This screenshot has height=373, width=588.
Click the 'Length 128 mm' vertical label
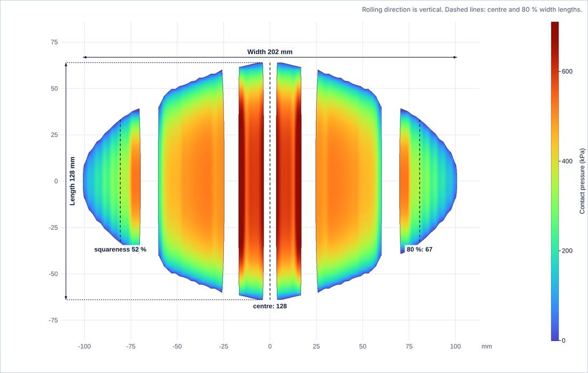[72, 181]
